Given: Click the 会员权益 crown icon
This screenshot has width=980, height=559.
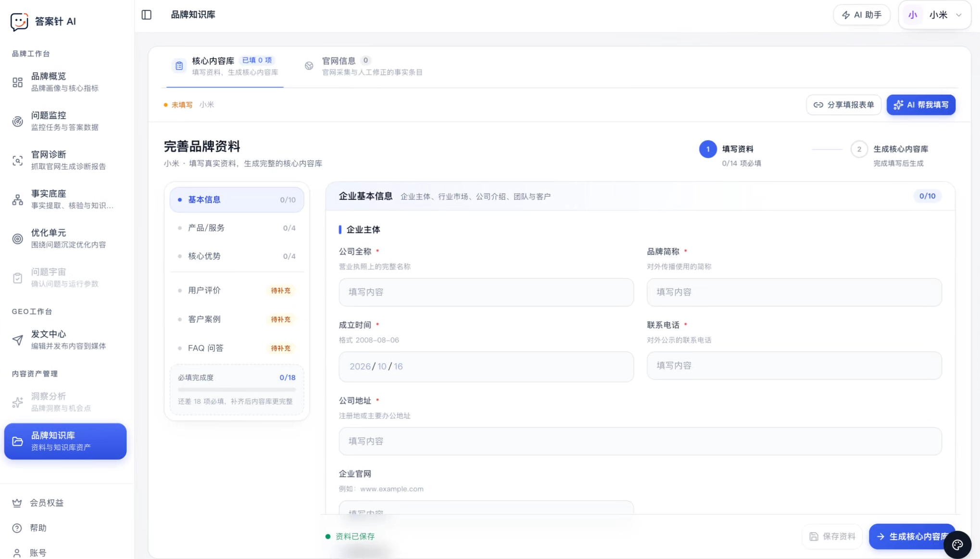Looking at the screenshot, I should point(17,503).
